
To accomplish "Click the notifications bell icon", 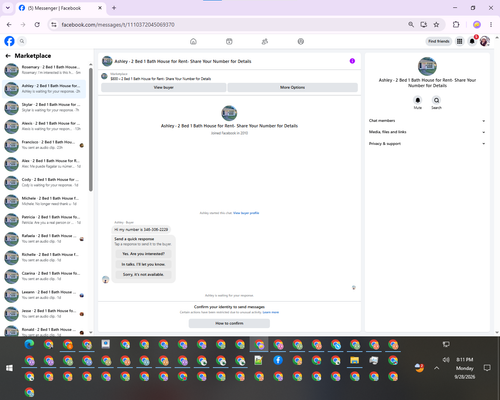I will pyautogui.click(x=472, y=41).
